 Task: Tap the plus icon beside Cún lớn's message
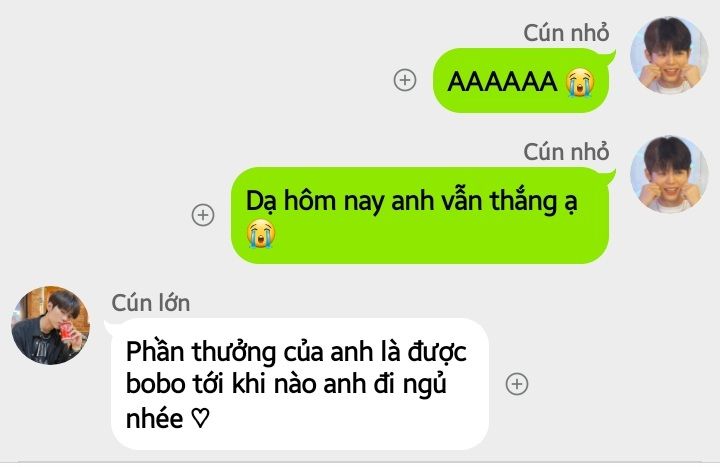click(x=517, y=384)
